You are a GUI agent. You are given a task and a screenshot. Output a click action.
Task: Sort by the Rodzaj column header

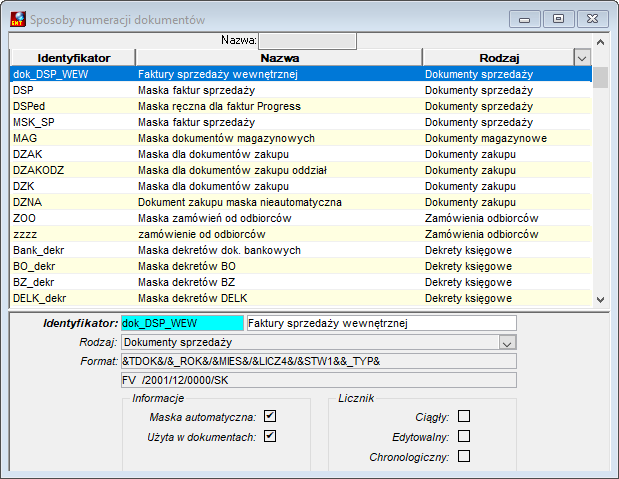coord(499,58)
